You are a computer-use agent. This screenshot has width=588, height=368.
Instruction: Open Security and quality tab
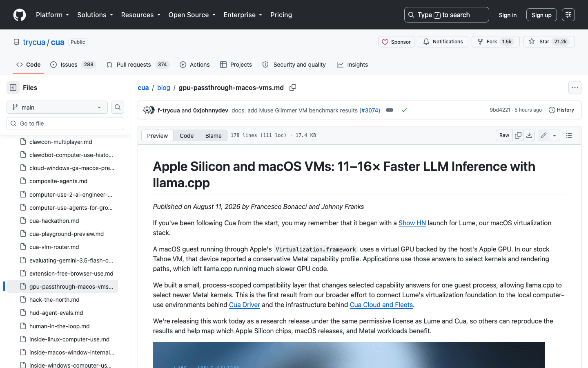(294, 65)
